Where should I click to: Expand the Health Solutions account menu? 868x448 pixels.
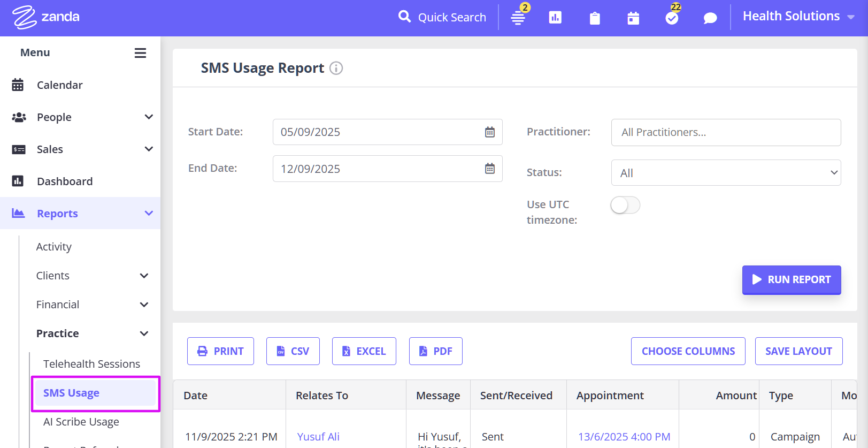pos(798,17)
